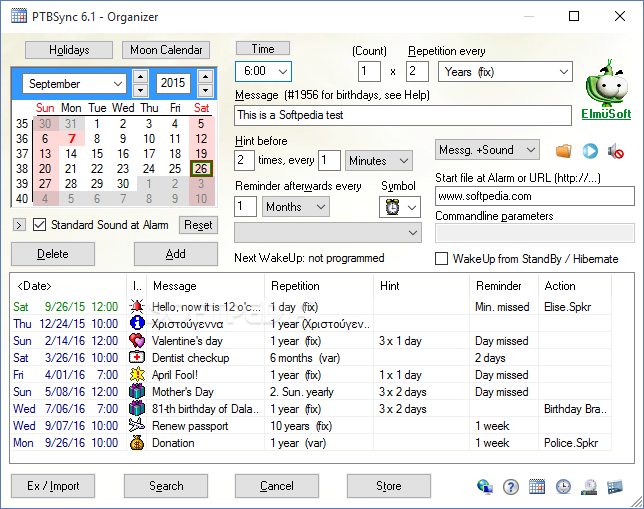This screenshot has height=509, width=644.
Task: Open the Symbol alarm clock dropdown
Action: [x=400, y=207]
